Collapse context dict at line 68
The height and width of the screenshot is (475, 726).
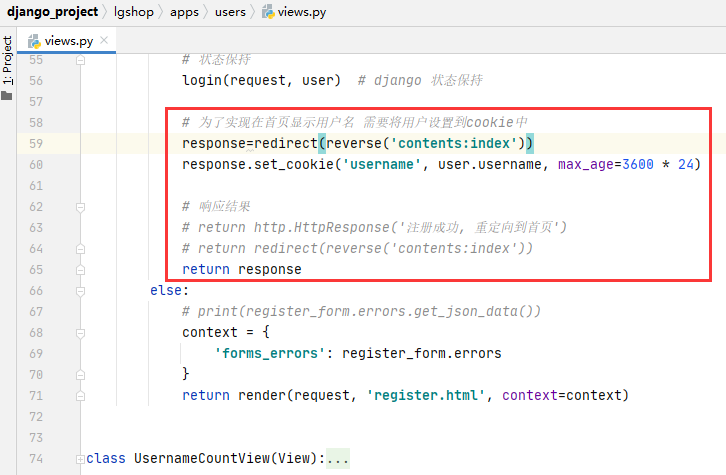pos(81,333)
